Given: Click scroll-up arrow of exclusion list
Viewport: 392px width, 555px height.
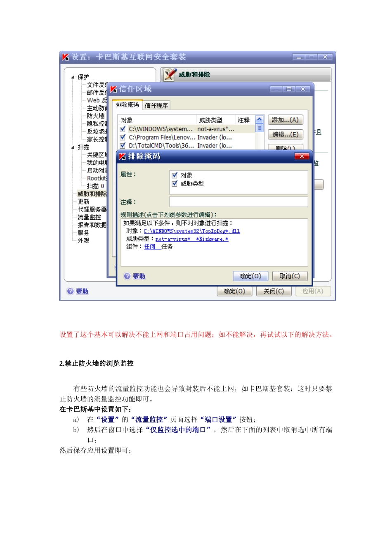Looking at the screenshot, I should click(260, 119).
